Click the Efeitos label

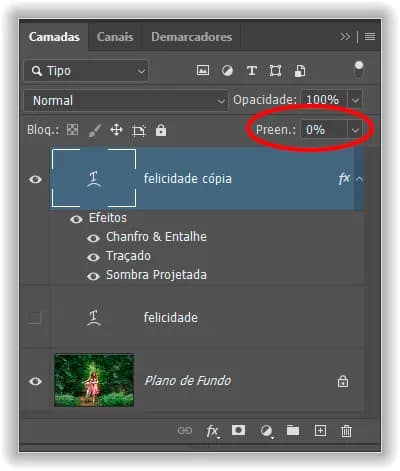pyautogui.click(x=108, y=218)
